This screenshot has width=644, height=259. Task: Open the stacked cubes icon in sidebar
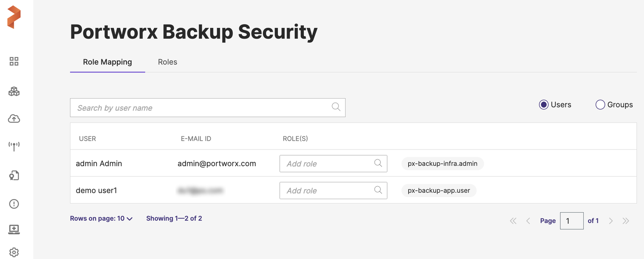point(14,91)
